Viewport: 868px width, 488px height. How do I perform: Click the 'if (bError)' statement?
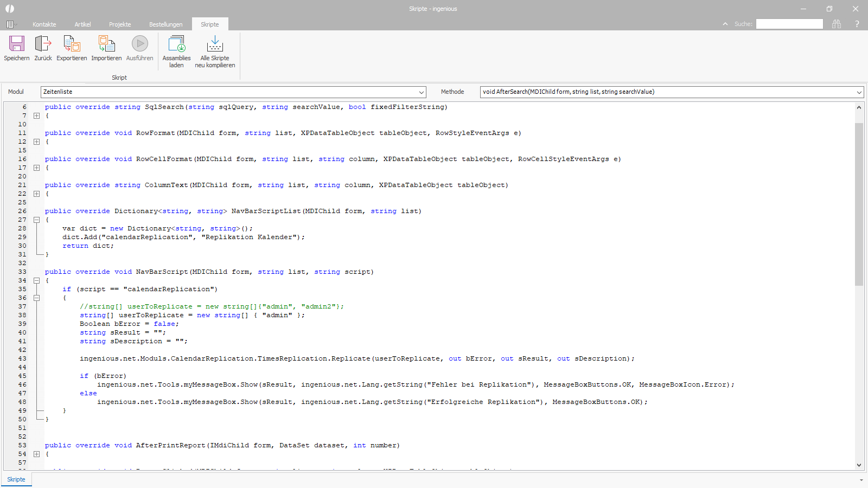[x=103, y=376]
